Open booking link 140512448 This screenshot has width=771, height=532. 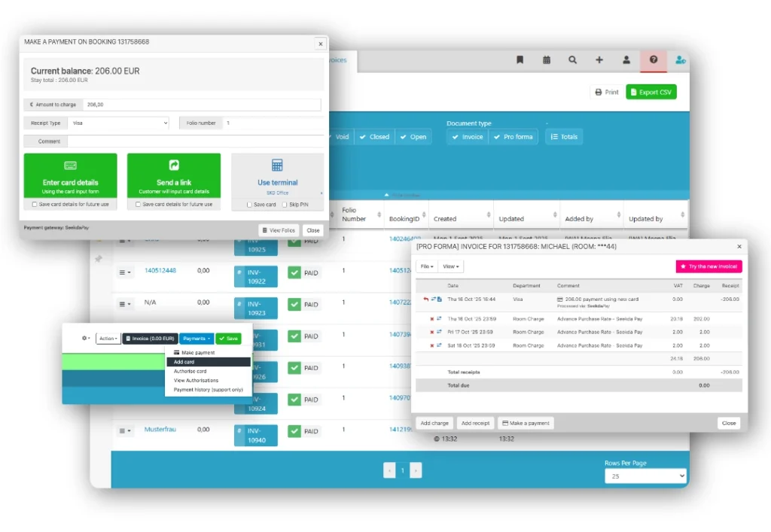point(160,270)
